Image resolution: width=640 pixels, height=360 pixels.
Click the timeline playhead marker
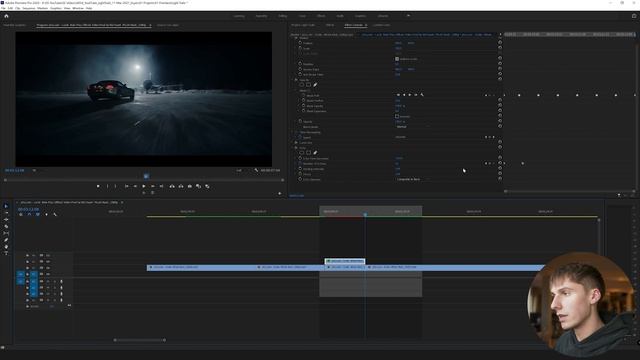(x=365, y=214)
